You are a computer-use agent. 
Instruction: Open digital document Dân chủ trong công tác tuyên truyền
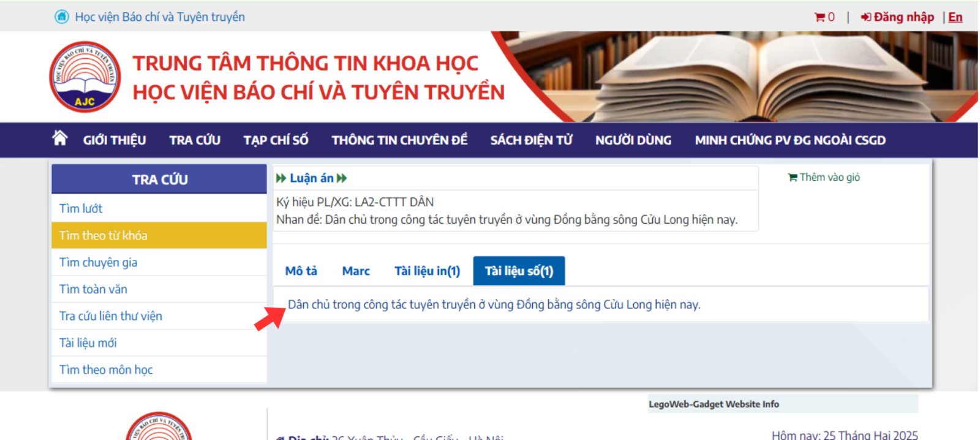tap(494, 305)
